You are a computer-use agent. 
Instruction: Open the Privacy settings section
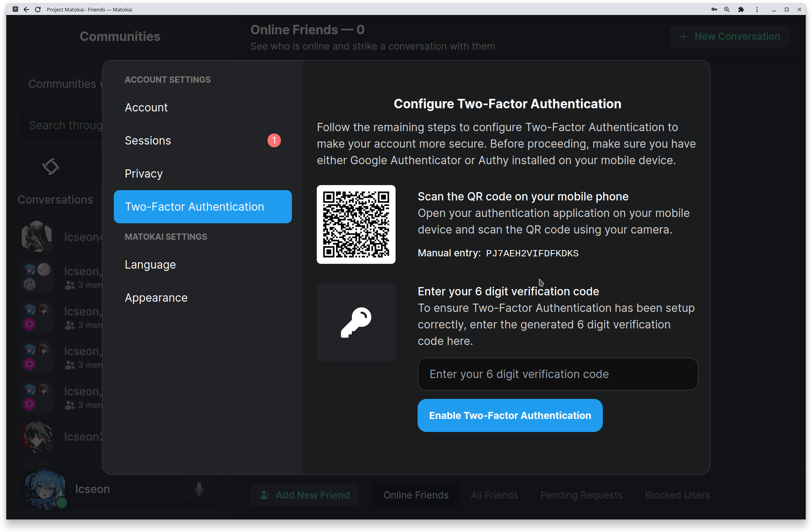[x=203, y=174]
